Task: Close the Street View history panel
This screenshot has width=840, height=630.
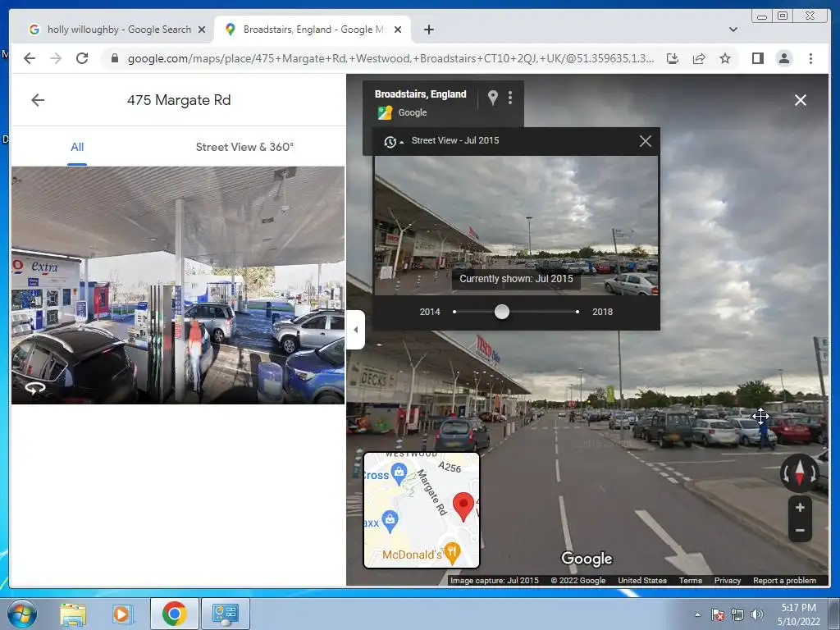Action: (x=645, y=141)
